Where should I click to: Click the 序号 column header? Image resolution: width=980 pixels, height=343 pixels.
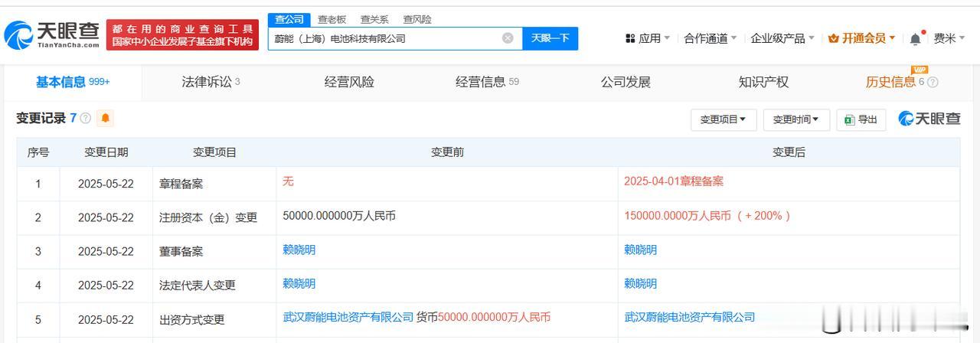pyautogui.click(x=38, y=152)
